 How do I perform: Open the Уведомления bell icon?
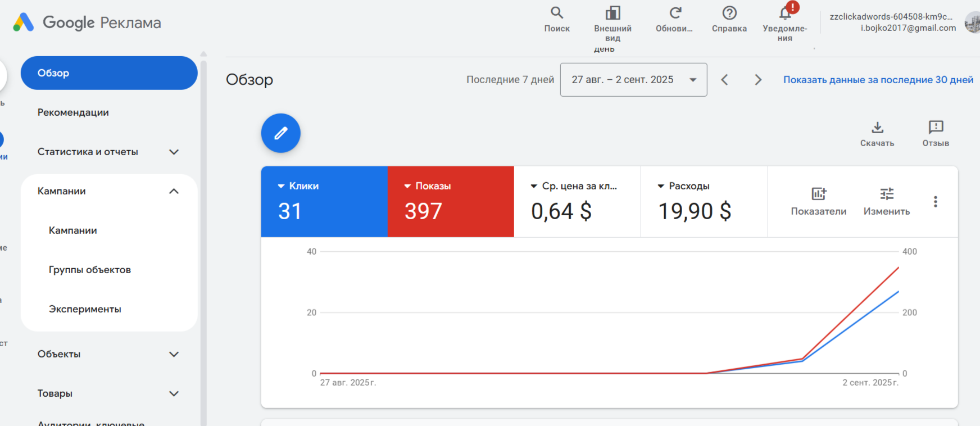pyautogui.click(x=786, y=13)
